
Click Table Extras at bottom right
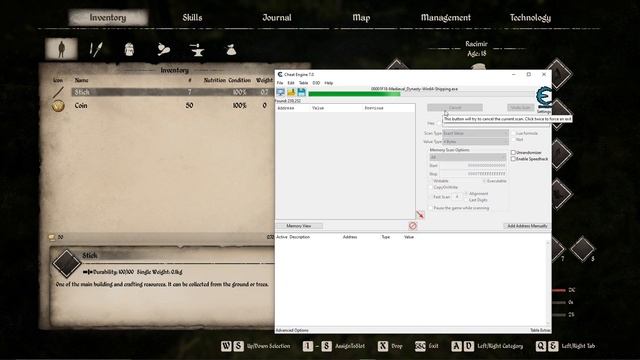(x=540, y=330)
